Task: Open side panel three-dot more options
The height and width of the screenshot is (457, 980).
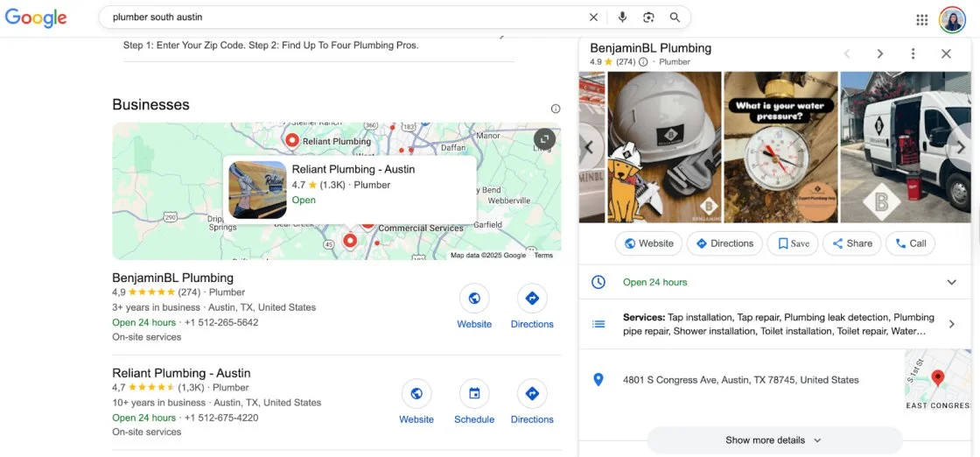Action: (x=913, y=53)
